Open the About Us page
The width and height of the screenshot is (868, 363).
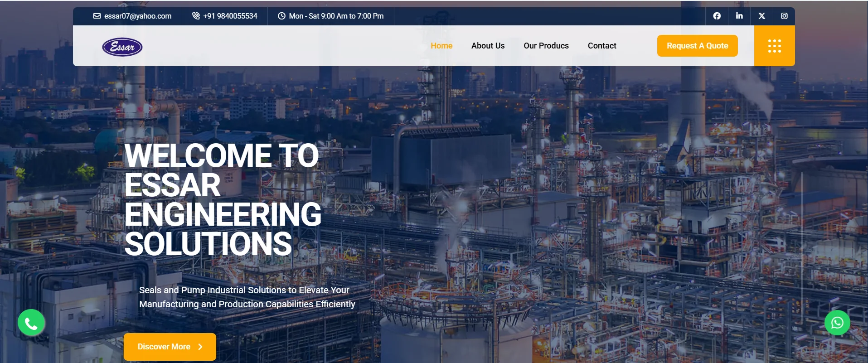[x=488, y=46]
